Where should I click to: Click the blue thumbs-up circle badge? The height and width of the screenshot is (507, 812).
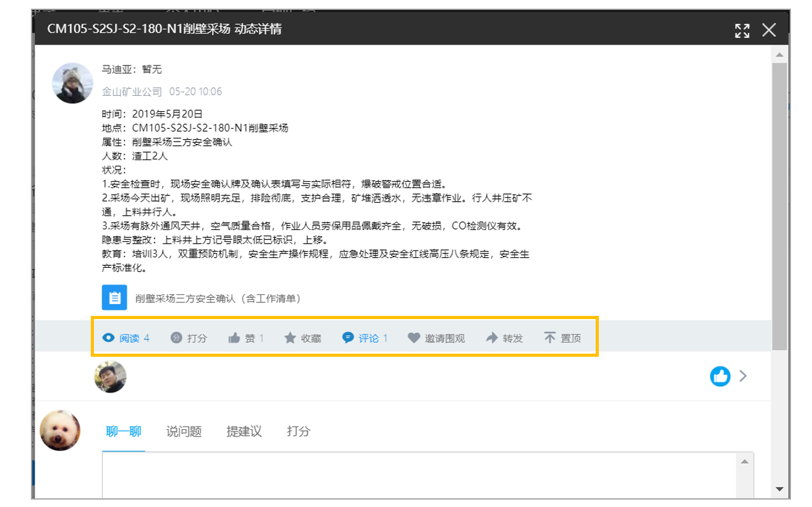point(720,376)
